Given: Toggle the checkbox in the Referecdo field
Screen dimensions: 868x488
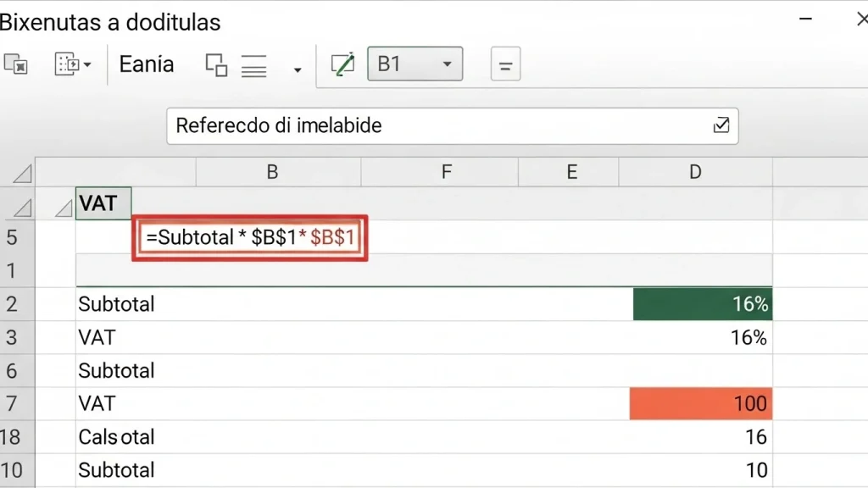Looking at the screenshot, I should pyautogui.click(x=721, y=125).
